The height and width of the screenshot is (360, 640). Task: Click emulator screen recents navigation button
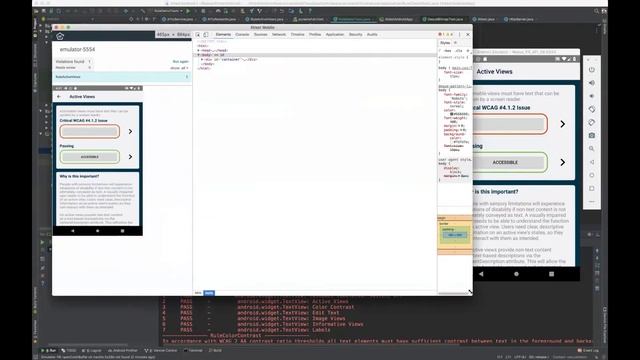coord(551,274)
